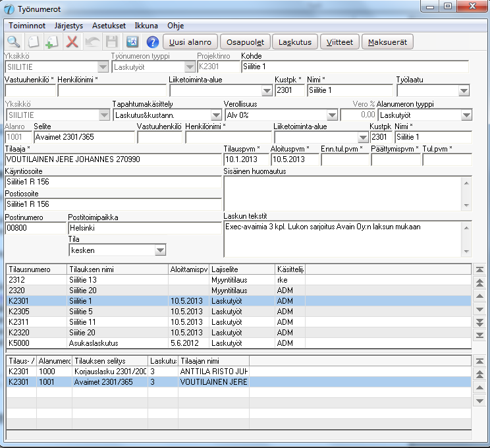Open the Ohje menu
Screen dimensions: 490x448
click(x=175, y=26)
